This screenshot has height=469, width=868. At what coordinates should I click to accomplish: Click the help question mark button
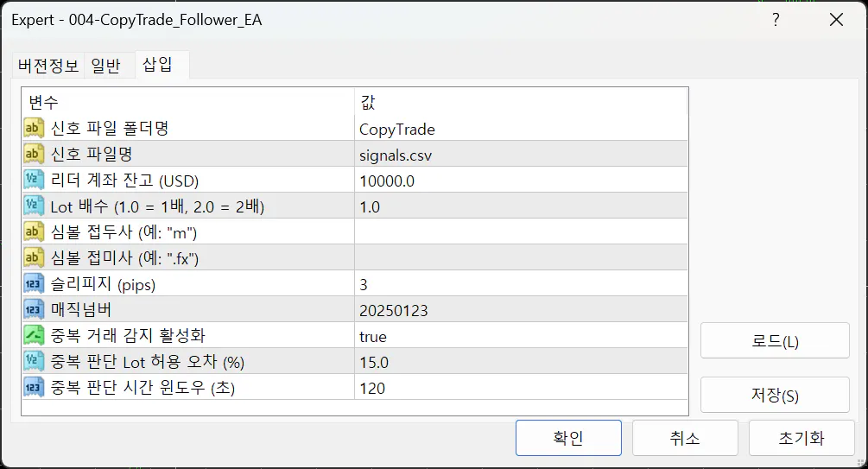click(x=776, y=20)
